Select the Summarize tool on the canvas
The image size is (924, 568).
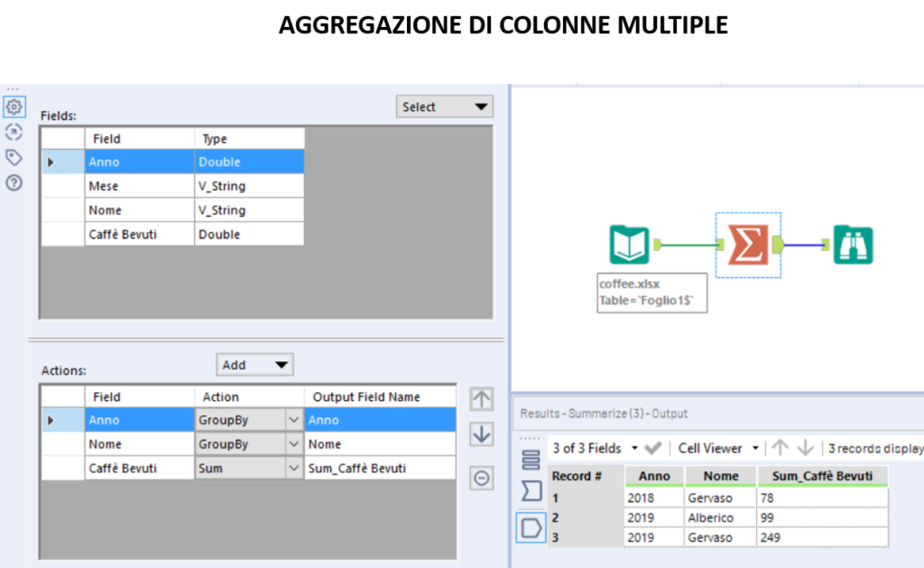pos(748,244)
